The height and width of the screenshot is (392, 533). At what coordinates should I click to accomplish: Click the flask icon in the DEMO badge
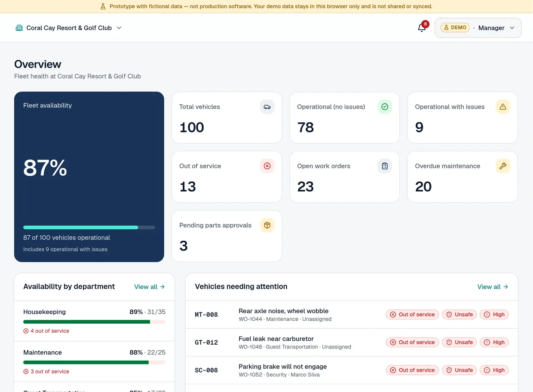(446, 28)
